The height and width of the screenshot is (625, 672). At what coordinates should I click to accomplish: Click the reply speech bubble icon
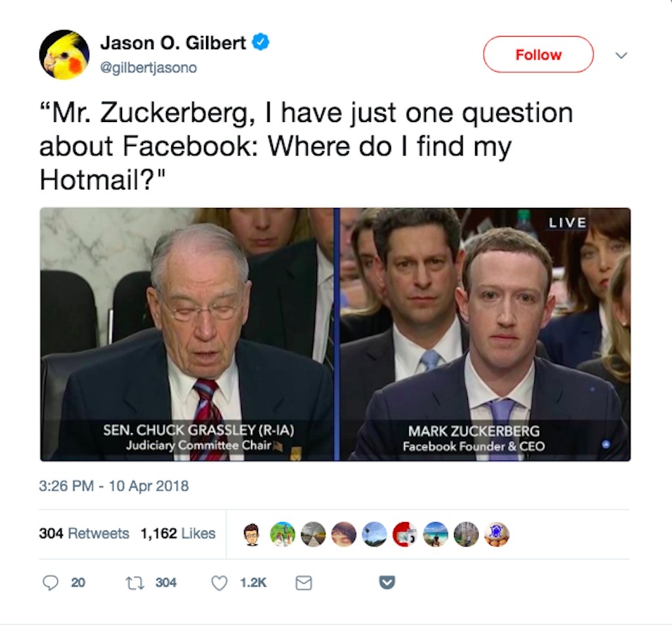coord(51,581)
